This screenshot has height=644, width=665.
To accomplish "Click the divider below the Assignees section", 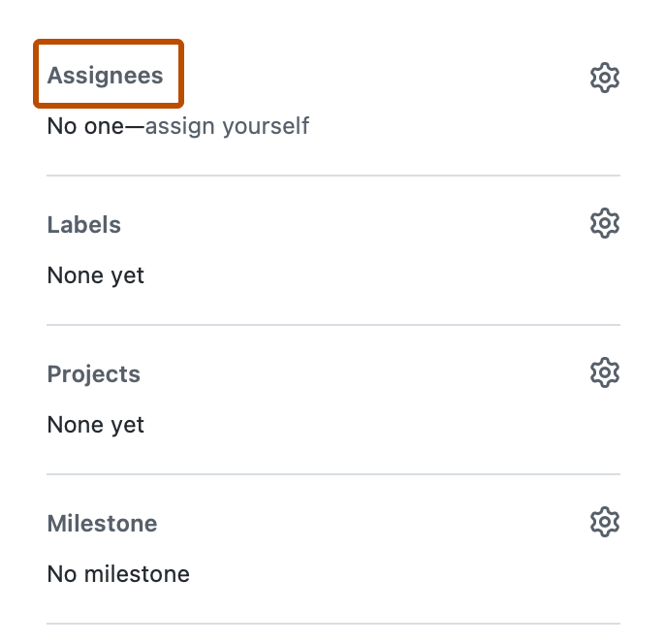I will point(332,176).
